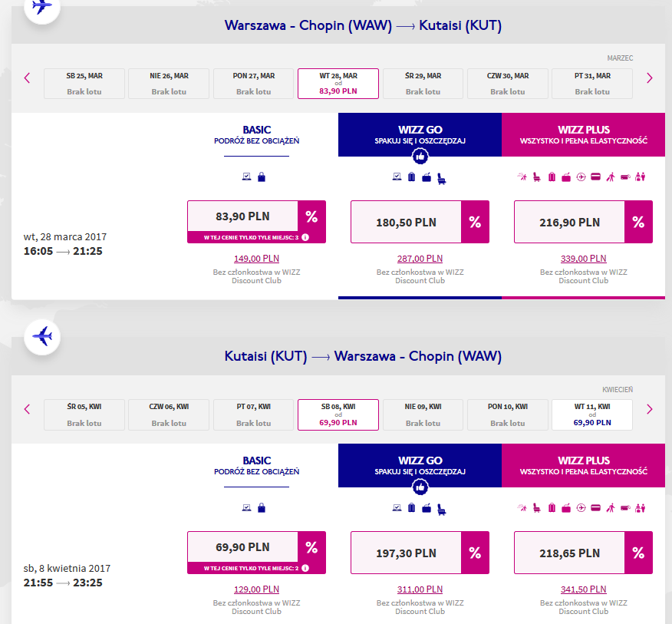This screenshot has width=672, height=624.
Task: Click the 149,00 PLN non-member price link
Action: [256, 259]
